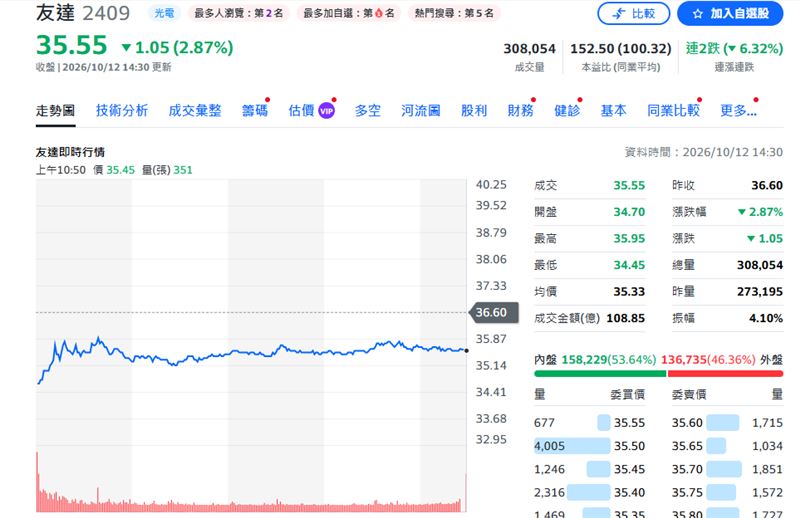Open 熱門搜尋 第5名 ranking badge
The height and width of the screenshot is (518, 800).
(454, 13)
